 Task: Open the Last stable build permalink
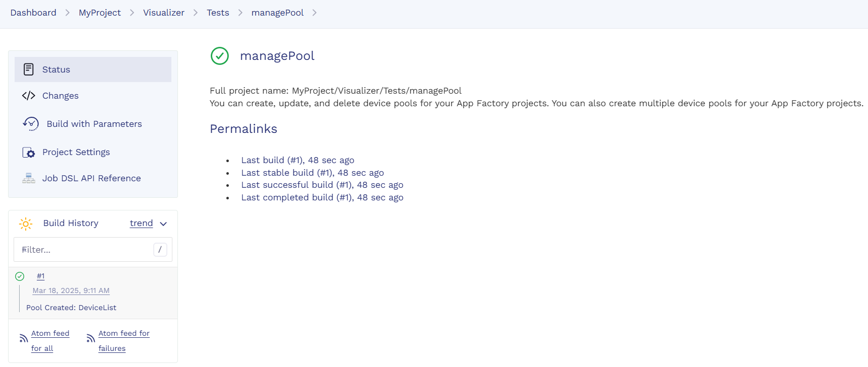click(x=313, y=173)
